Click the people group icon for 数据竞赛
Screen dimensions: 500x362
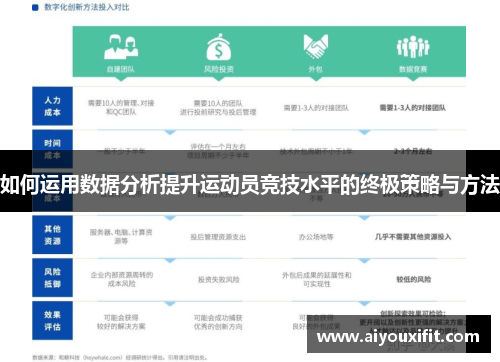click(413, 47)
